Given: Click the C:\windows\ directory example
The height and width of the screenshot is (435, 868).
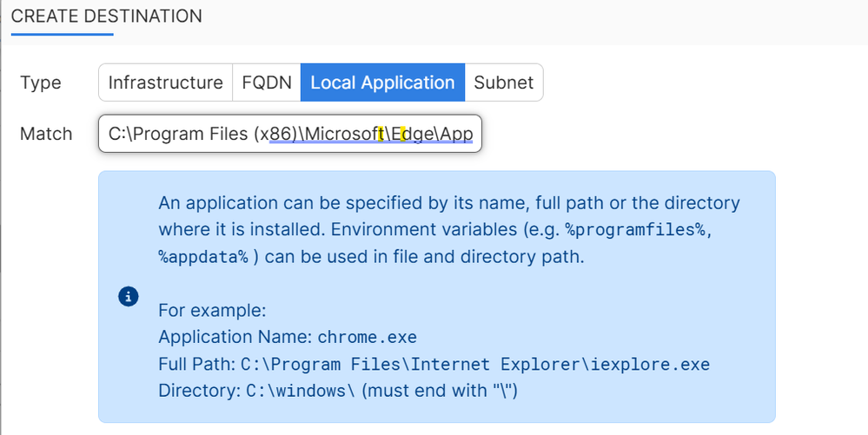Looking at the screenshot, I should (x=301, y=391).
